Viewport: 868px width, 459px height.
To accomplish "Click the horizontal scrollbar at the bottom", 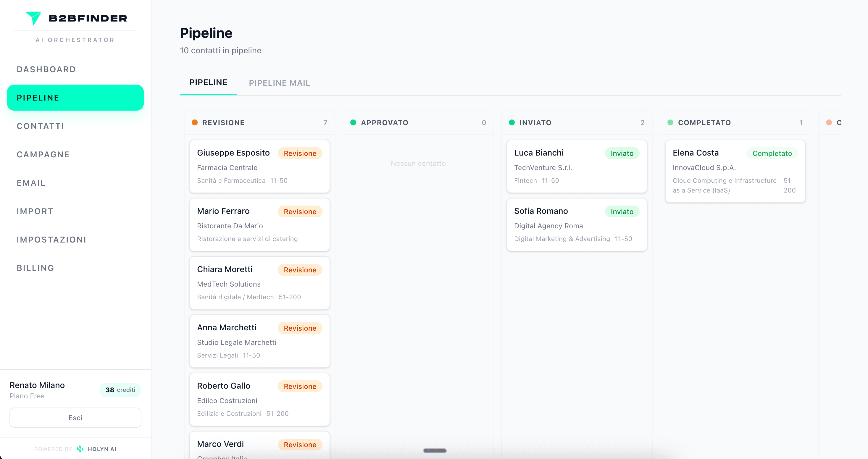I will pos(434,451).
